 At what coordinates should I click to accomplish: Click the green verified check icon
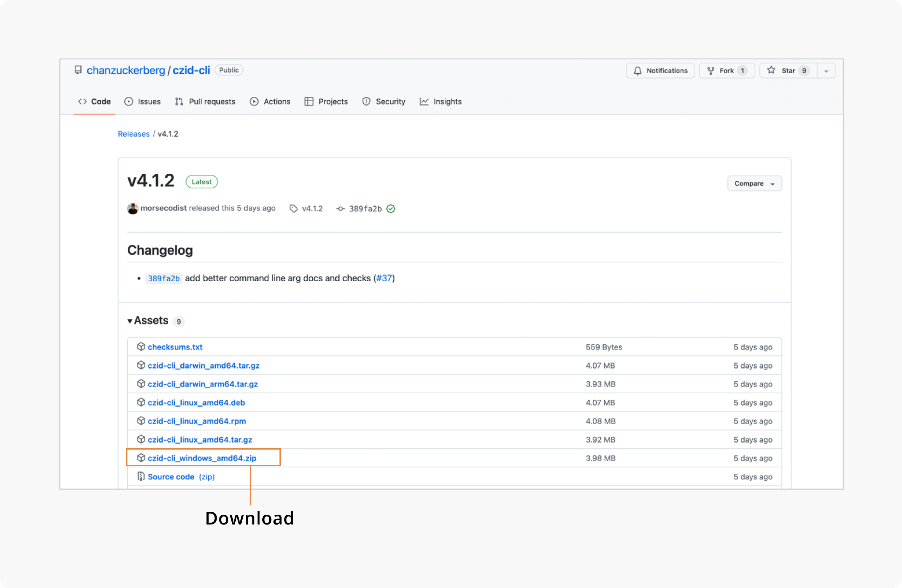[x=391, y=209]
